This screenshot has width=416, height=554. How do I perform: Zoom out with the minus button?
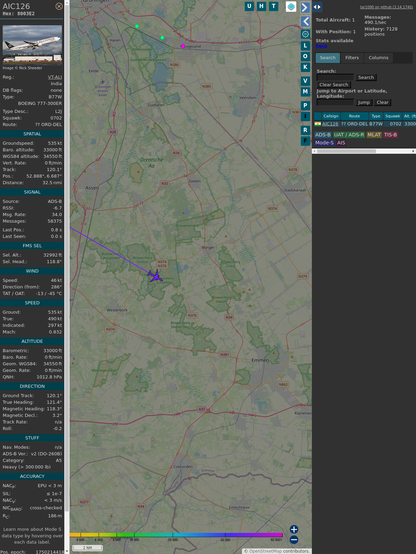pos(294,540)
